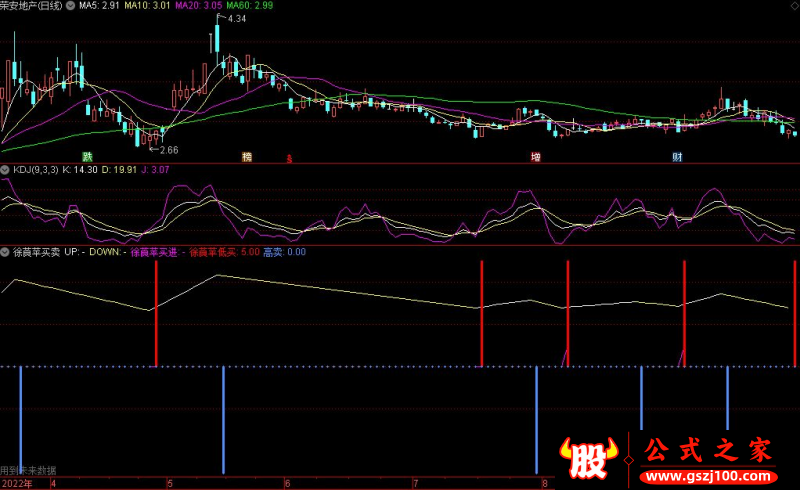The height and width of the screenshot is (490, 800).
Task: Expand the 徐茵苹买卖 indicator dropdown arrow
Action: coord(5,252)
